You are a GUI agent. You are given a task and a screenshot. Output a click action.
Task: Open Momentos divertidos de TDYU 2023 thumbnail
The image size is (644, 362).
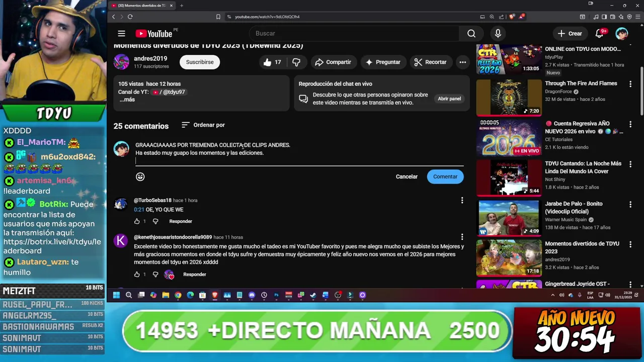point(509,257)
